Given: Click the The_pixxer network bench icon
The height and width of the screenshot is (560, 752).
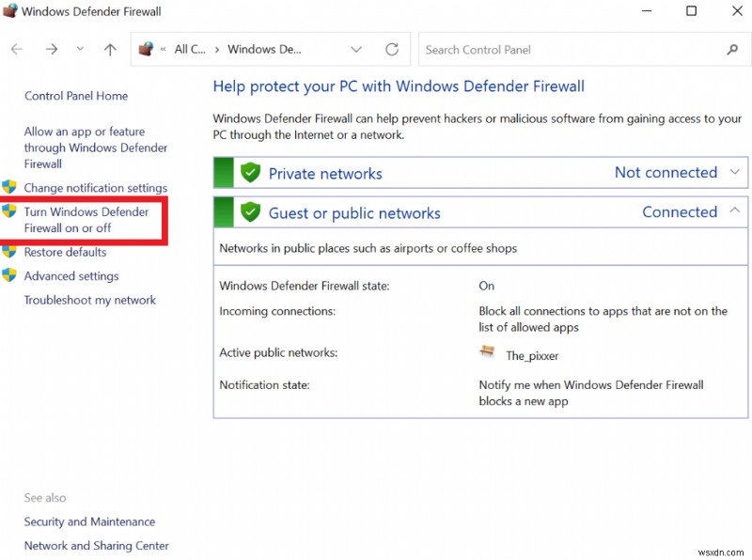Looking at the screenshot, I should tap(487, 352).
